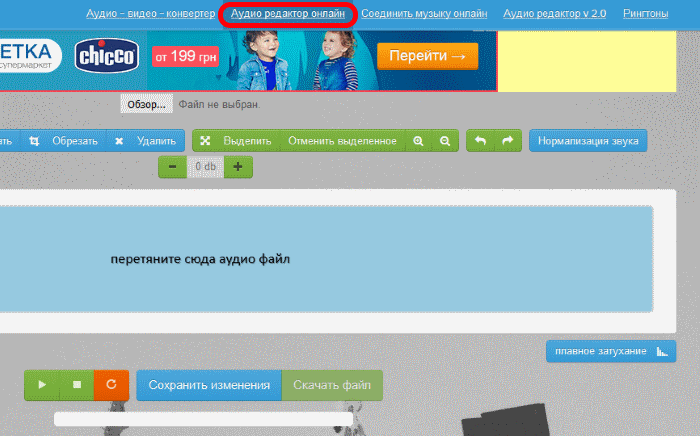
Task: Zoom in with the magnifier plus icon
Action: (x=418, y=141)
